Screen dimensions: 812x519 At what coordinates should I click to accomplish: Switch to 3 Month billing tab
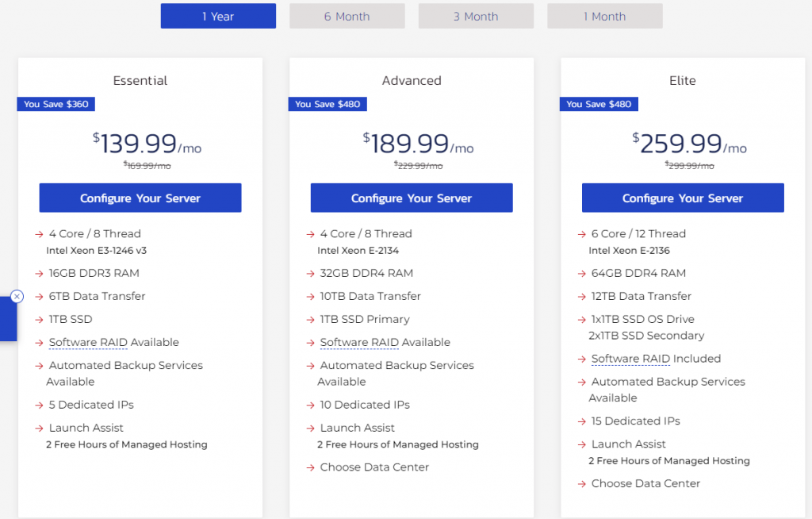click(476, 16)
